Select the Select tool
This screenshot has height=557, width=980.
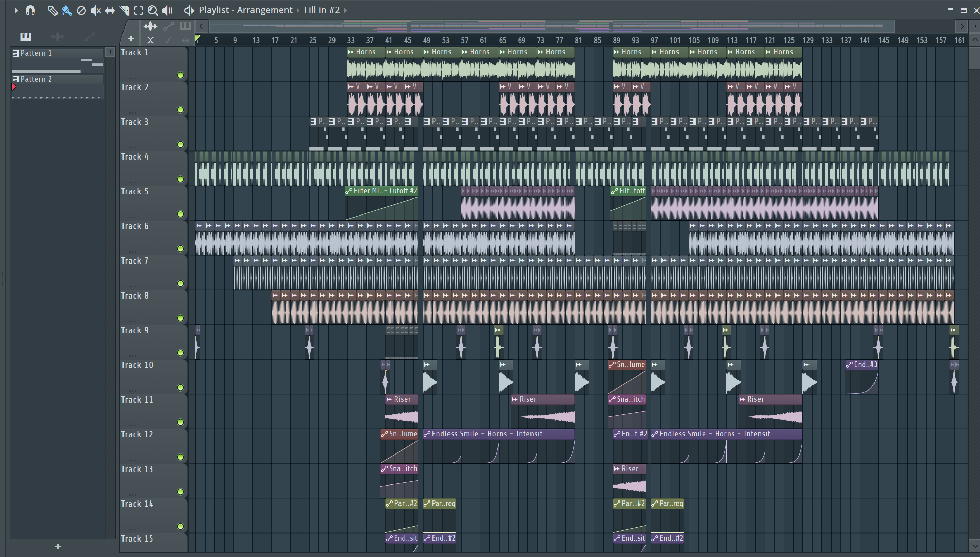click(x=138, y=10)
